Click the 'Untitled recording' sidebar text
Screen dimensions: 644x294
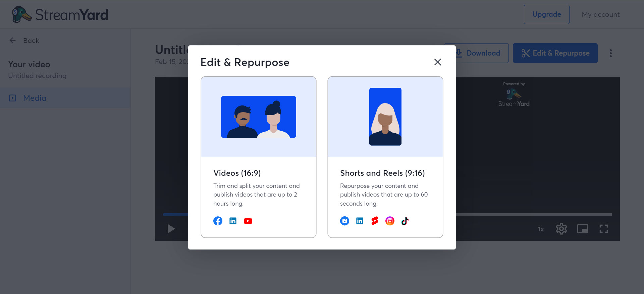click(37, 76)
